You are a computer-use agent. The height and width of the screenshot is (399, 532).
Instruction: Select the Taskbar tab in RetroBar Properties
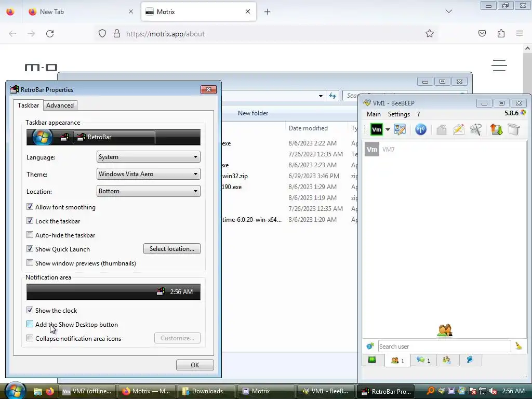[x=28, y=105]
